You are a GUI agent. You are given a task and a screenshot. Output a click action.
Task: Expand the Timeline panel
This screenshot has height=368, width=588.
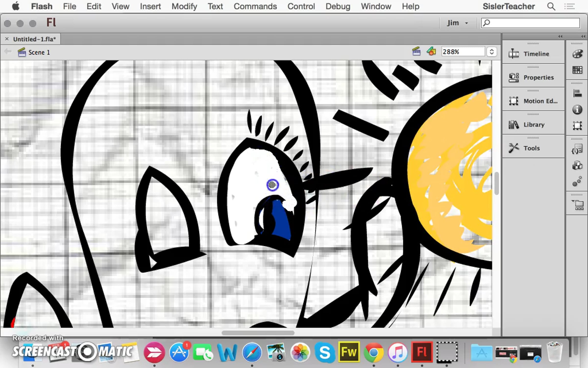tap(533, 54)
